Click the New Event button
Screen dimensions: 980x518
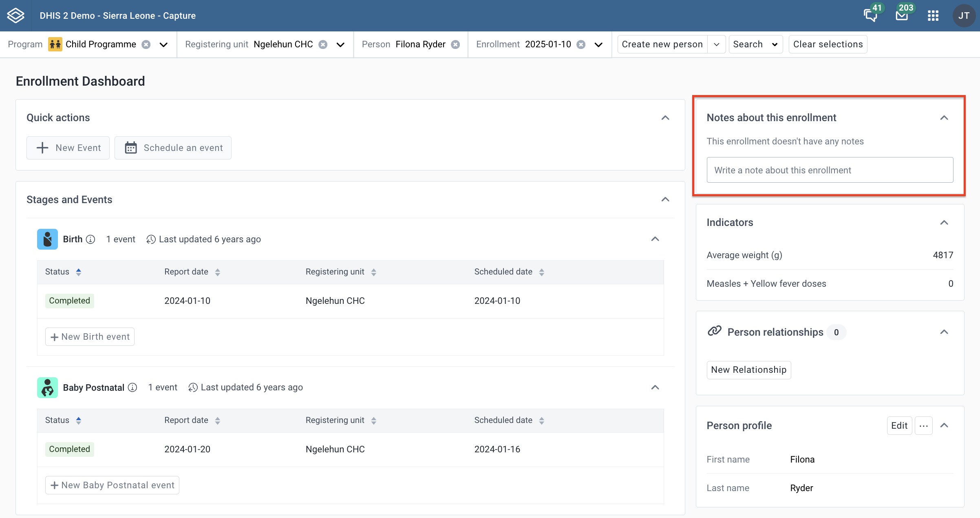68,148
